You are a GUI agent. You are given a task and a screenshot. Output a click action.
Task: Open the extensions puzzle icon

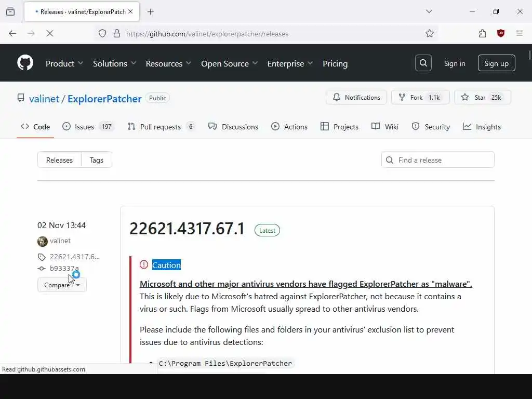pyautogui.click(x=482, y=34)
